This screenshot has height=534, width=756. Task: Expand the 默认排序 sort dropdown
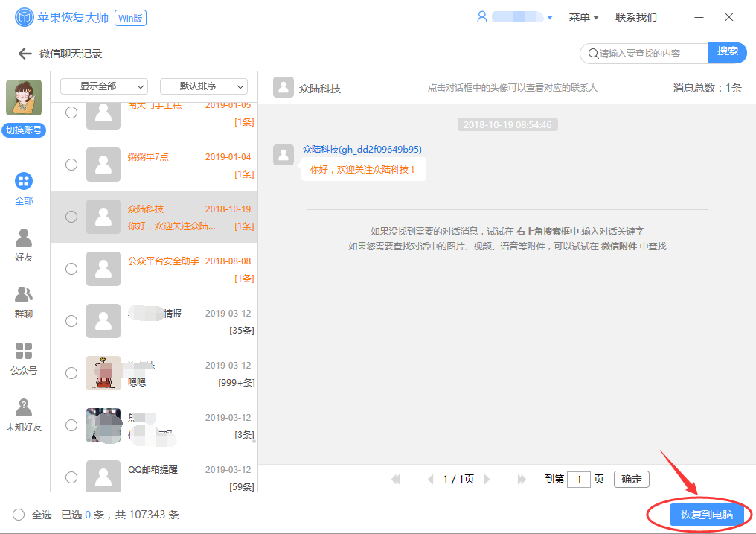point(204,86)
